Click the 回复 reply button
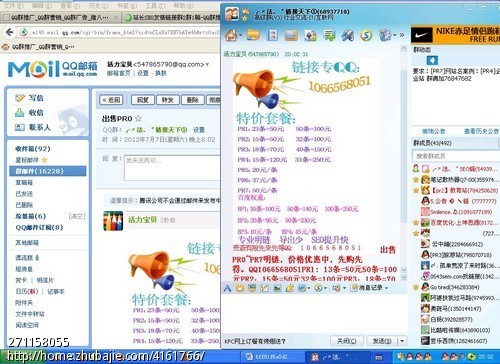Viewport: 500px width, 364px height. 143,100
